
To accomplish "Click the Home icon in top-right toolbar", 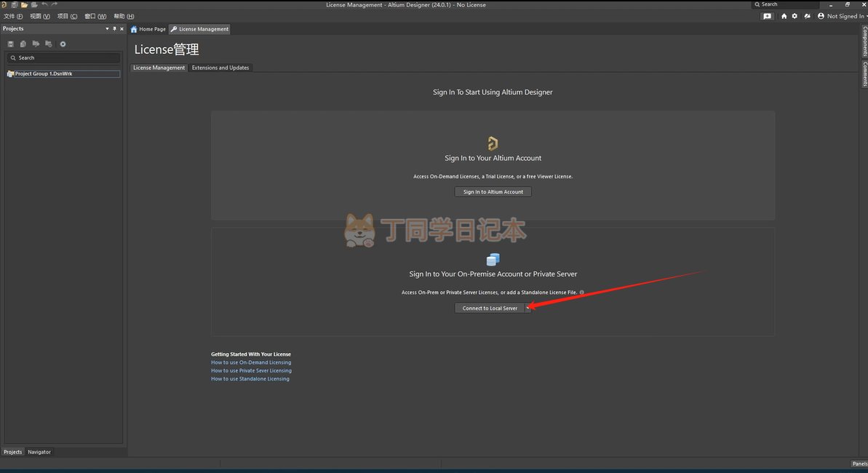I will tap(784, 16).
